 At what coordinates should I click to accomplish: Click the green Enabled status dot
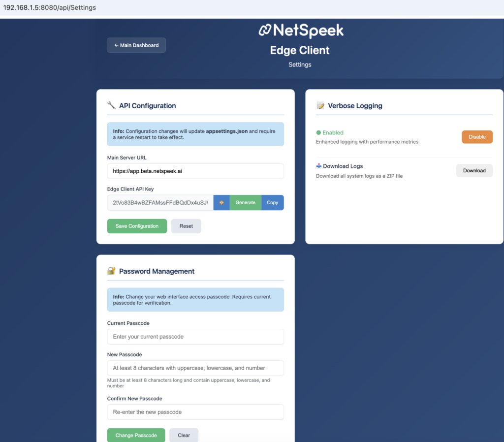[318, 132]
